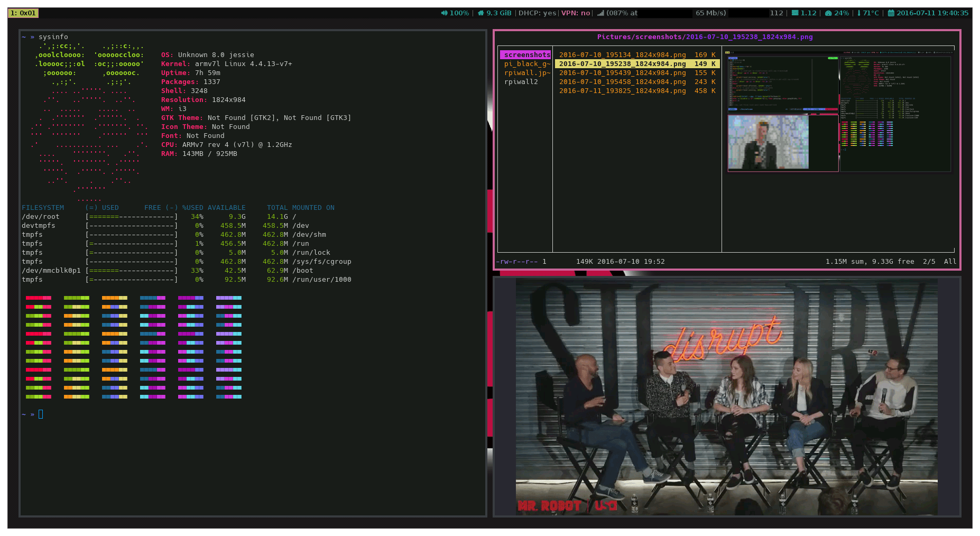Click the ranger path title Pictures/screenshots

(705, 37)
